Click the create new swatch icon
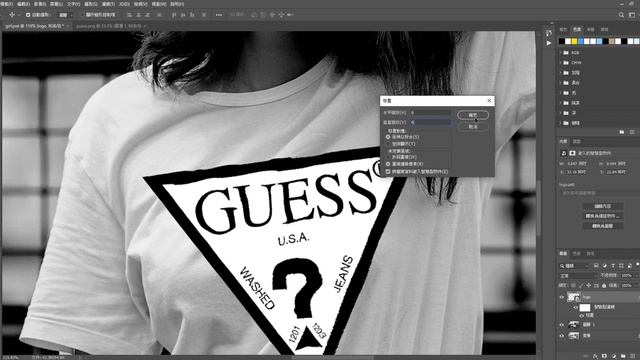 click(632, 132)
